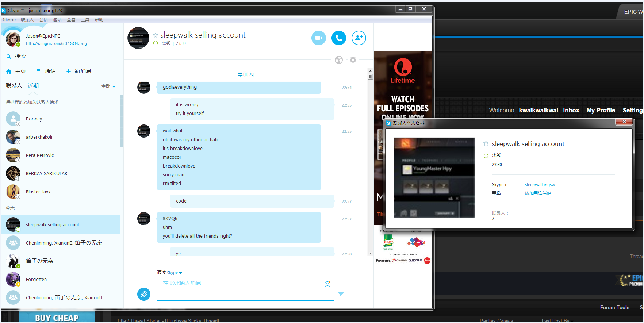Click the kwaikwaikwai username on forum

point(538,110)
